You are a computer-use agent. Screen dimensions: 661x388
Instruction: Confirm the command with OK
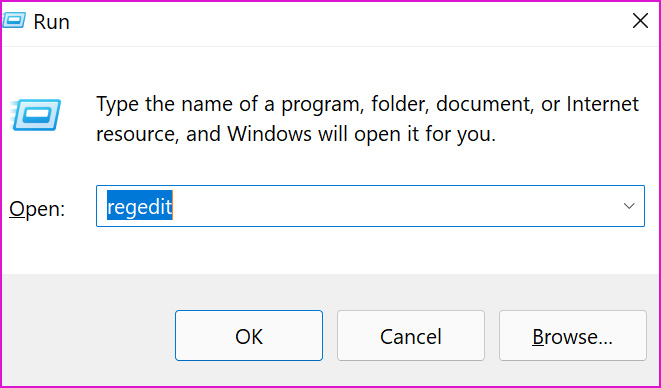(x=249, y=336)
